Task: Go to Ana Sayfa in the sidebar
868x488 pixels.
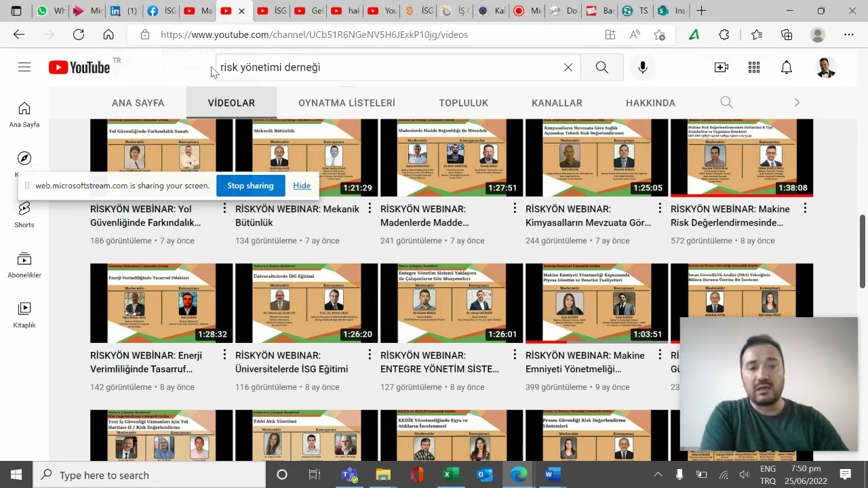Action: 24,115
